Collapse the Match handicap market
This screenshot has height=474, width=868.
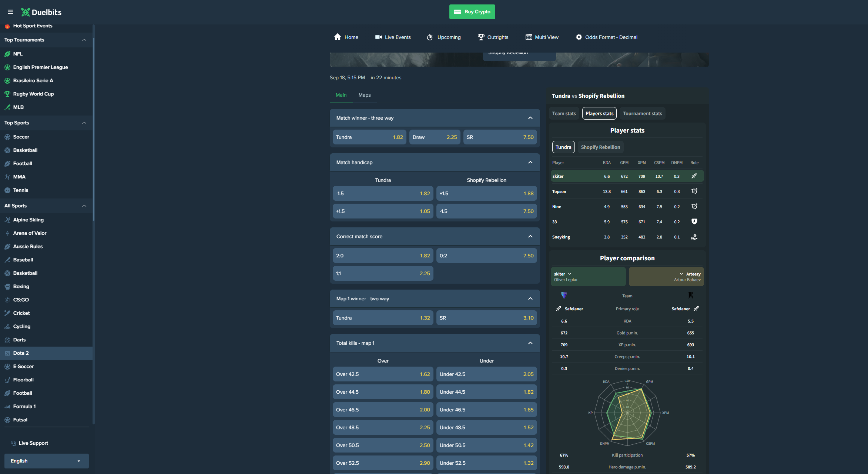[x=530, y=163]
